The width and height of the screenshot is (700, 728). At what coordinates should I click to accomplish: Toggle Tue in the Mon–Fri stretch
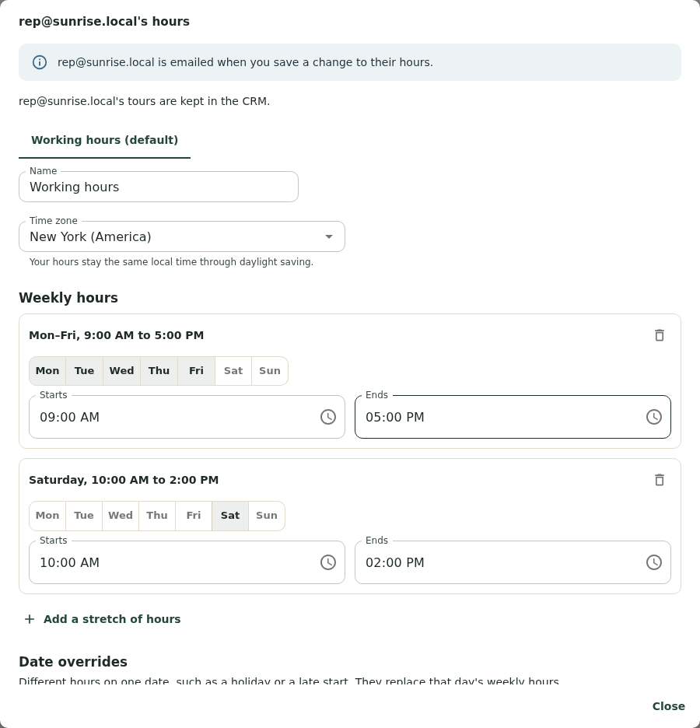[x=85, y=370]
